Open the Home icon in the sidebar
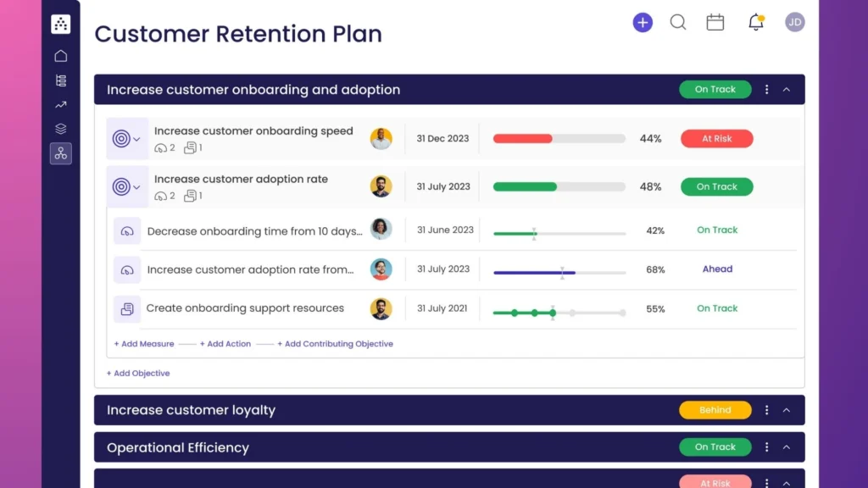 (x=60, y=55)
